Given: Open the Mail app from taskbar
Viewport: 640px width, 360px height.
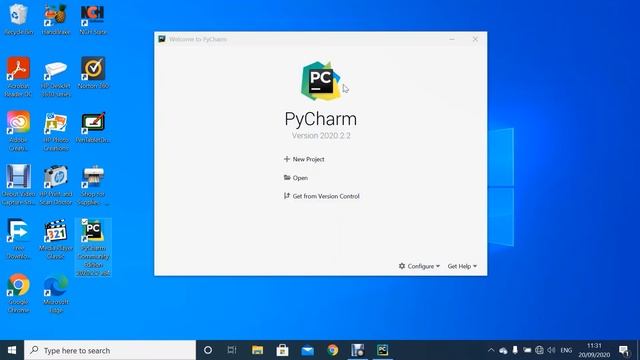Looking at the screenshot, I should click(x=307, y=350).
